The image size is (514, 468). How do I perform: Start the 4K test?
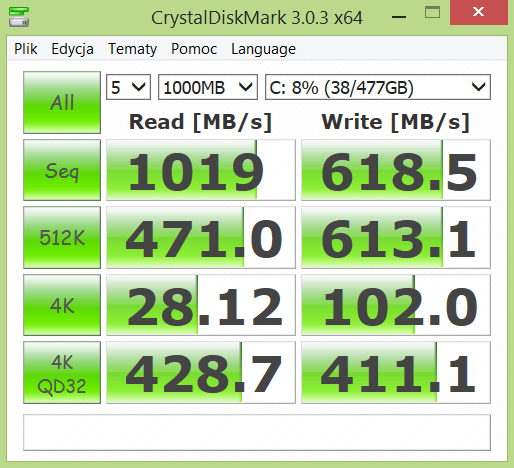62,305
